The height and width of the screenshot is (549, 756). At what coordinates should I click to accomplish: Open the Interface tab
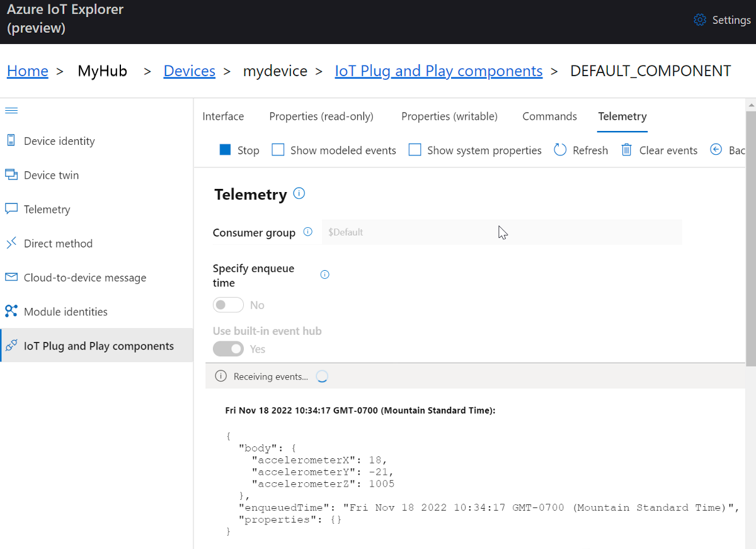tap(223, 116)
